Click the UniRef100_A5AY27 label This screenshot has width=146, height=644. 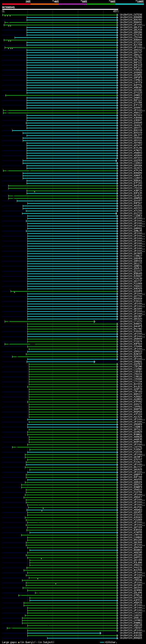tap(131, 113)
